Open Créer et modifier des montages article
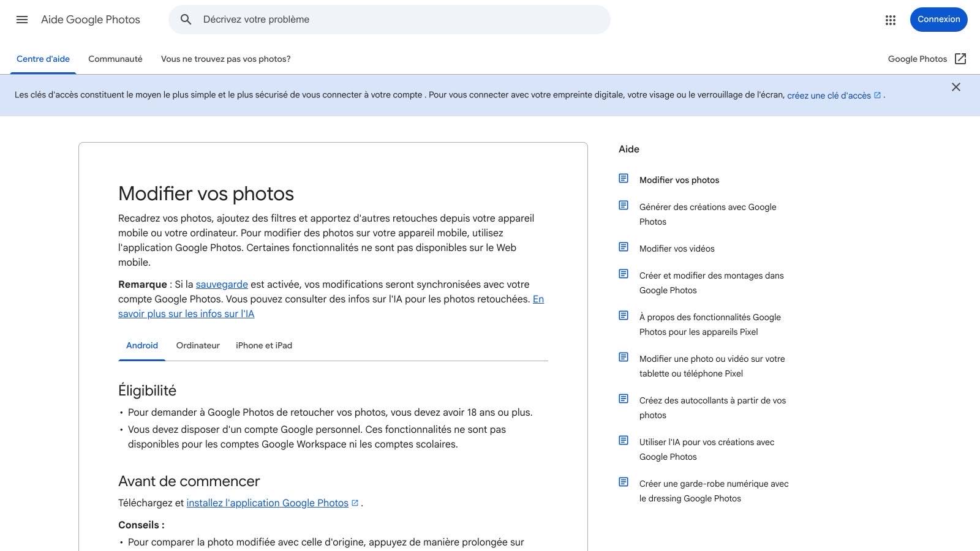980x551 pixels. coord(712,283)
